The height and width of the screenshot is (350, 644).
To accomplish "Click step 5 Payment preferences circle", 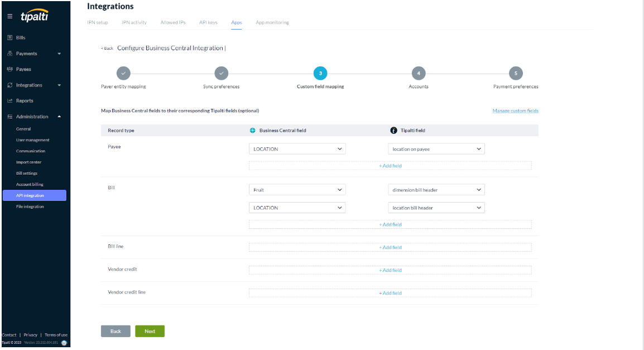I will tap(516, 73).
